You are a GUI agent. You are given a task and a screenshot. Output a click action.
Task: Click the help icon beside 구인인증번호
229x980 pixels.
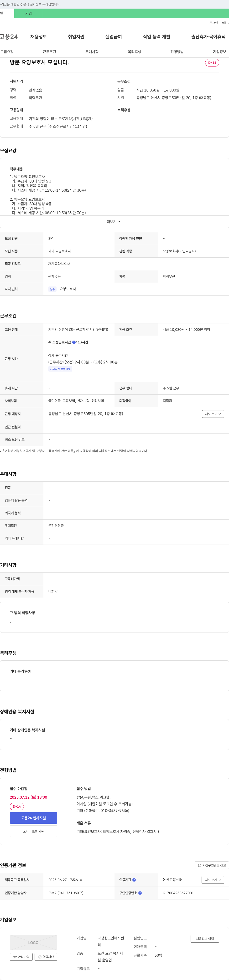pyautogui.click(x=140, y=893)
